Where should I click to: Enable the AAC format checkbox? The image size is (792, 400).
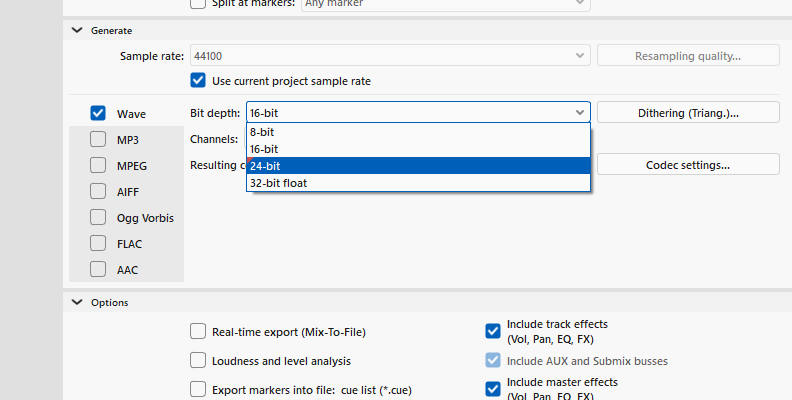point(98,268)
